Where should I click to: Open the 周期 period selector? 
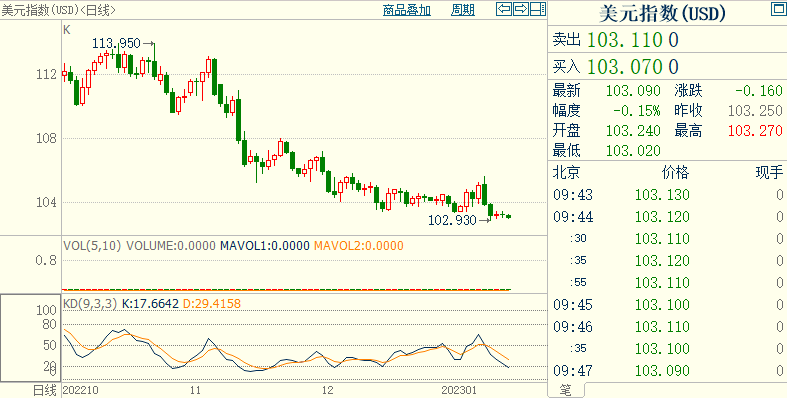pyautogui.click(x=463, y=10)
